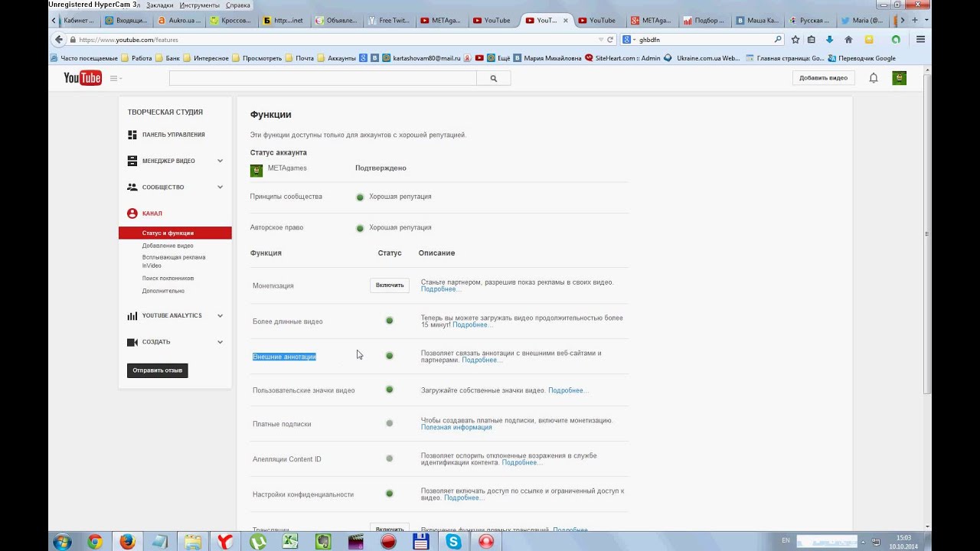Open the YouTube guide menu icon
The image size is (980, 551).
[x=115, y=78]
